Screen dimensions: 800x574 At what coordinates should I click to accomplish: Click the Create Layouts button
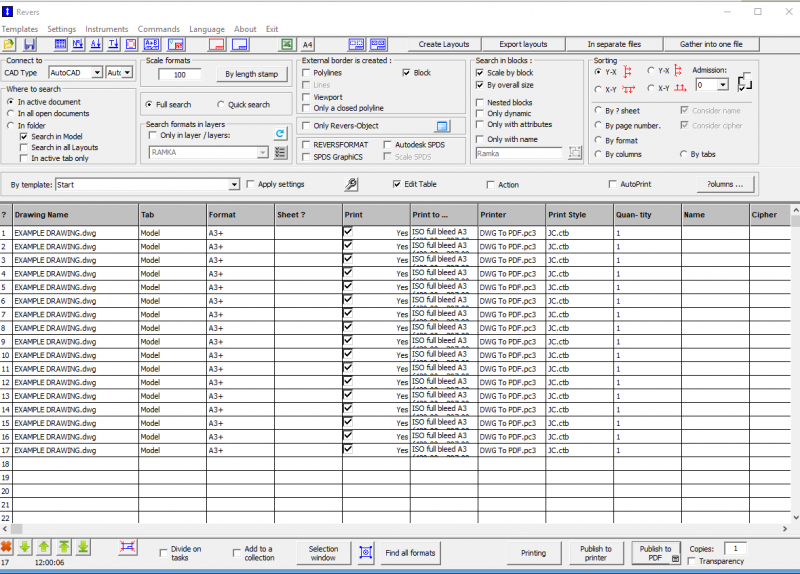443,45
